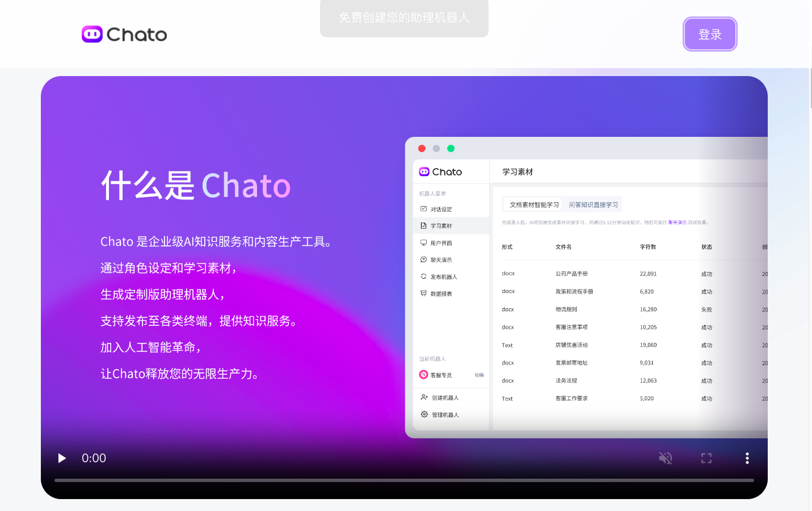Click the 管理机器人 gear icon
Image resolution: width=812 pixels, height=511 pixels.
tap(424, 414)
